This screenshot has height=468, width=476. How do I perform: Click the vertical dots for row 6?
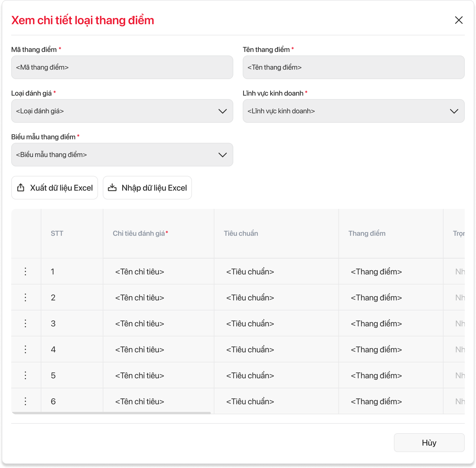[25, 401]
